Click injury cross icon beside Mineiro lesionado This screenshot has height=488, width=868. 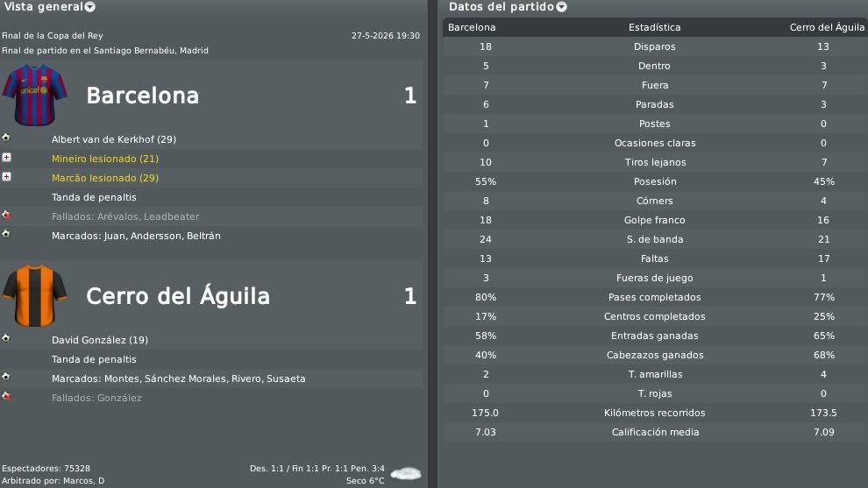click(6, 157)
